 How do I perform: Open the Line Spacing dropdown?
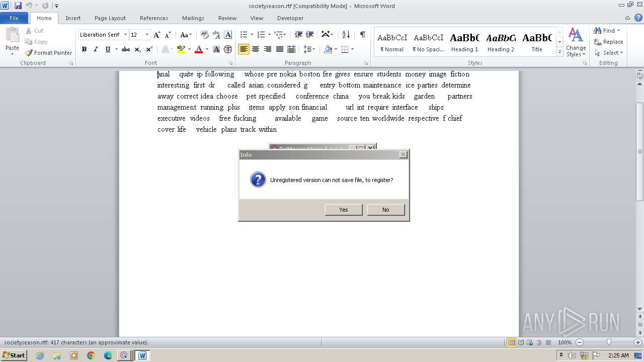point(309,49)
